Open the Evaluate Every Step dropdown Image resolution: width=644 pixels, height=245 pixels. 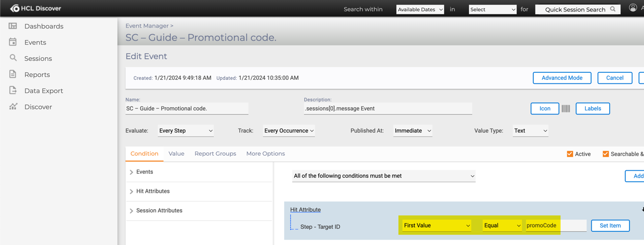[186, 131]
